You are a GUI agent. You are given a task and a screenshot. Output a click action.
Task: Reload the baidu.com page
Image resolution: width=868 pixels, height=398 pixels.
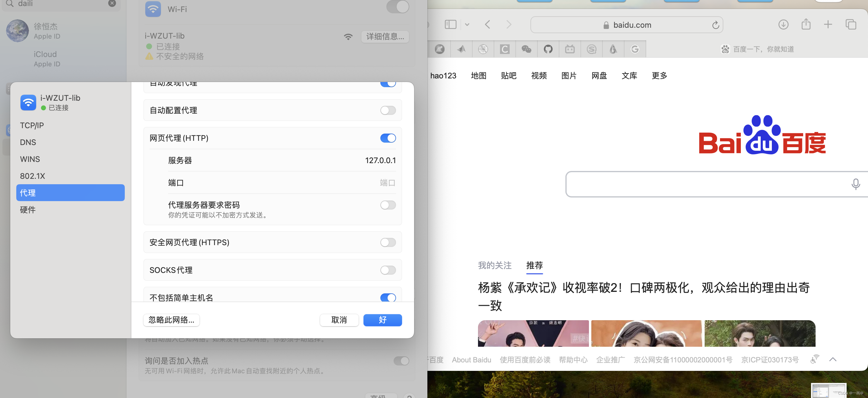coord(715,25)
